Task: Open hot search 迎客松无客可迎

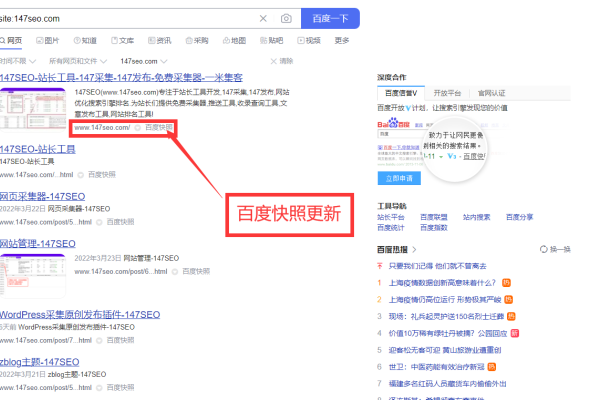Action: click(445, 350)
